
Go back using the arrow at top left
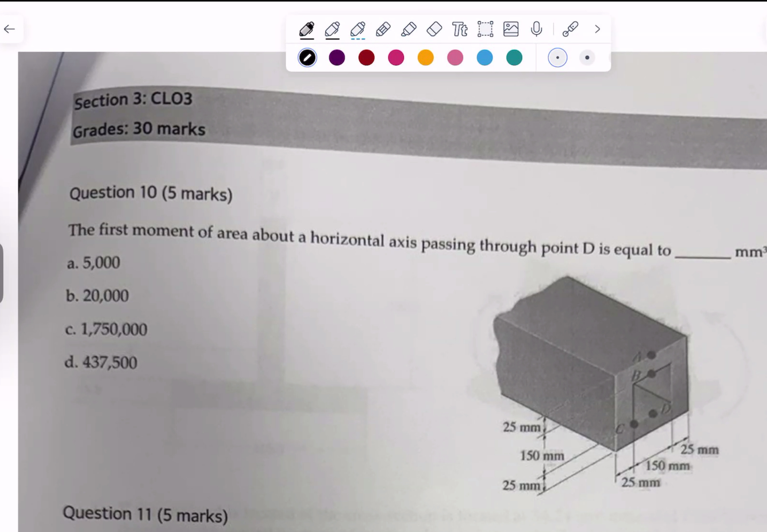click(x=10, y=29)
